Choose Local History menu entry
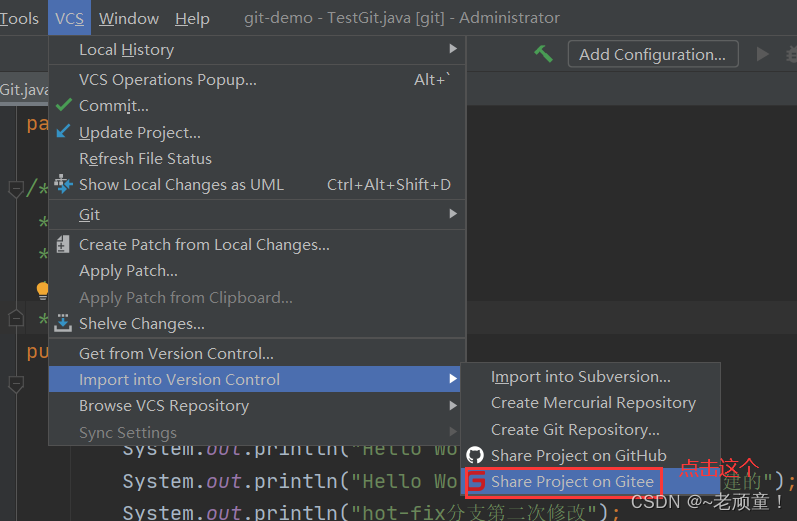 click(257, 49)
